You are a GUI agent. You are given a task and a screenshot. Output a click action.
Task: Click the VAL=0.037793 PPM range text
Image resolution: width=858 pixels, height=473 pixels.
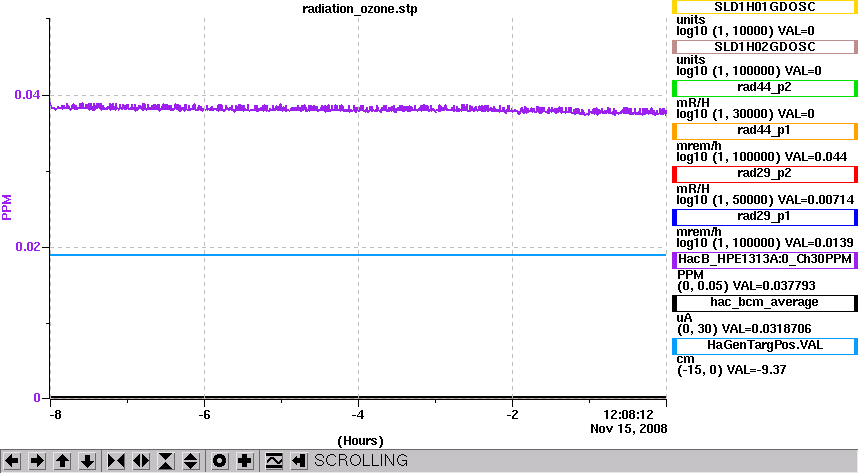coord(746,286)
